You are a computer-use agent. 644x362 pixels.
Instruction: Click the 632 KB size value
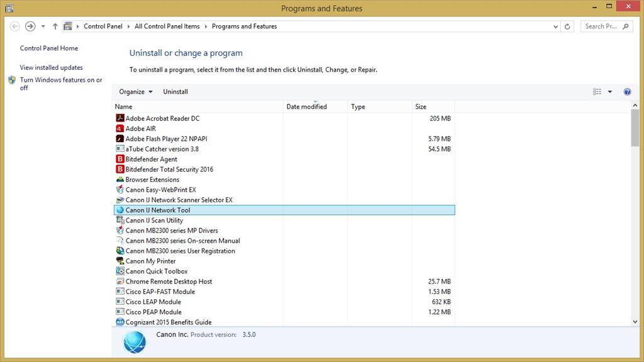tap(441, 302)
